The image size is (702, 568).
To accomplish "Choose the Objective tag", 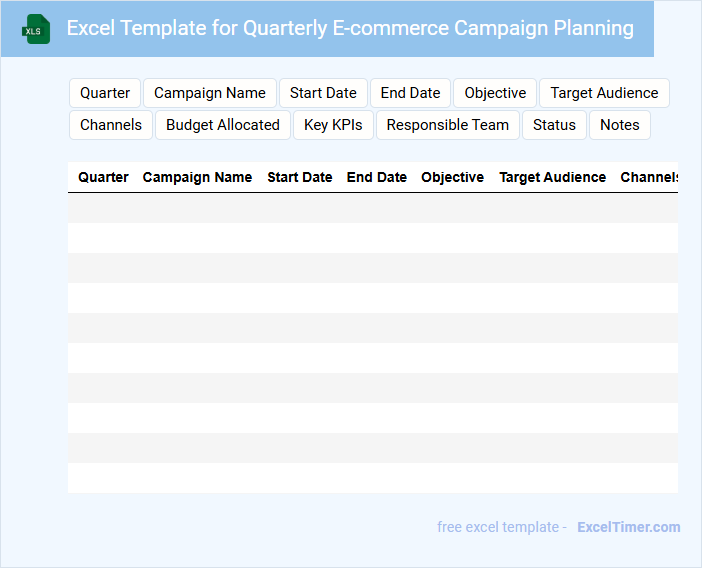I will click(495, 93).
